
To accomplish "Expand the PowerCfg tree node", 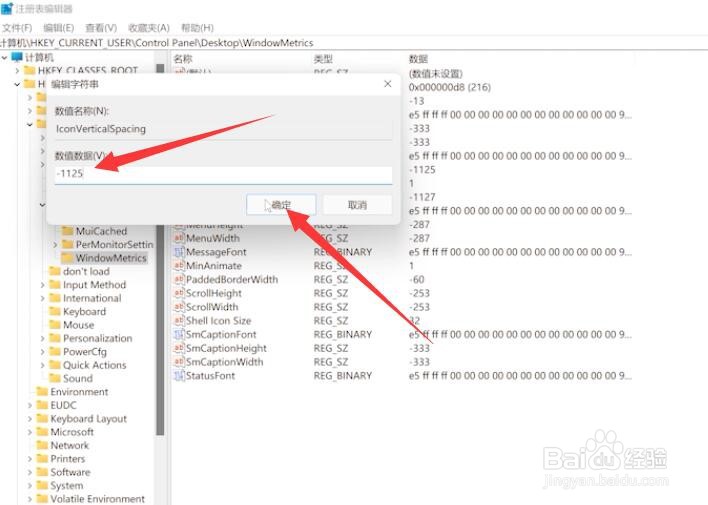I will pos(42,352).
